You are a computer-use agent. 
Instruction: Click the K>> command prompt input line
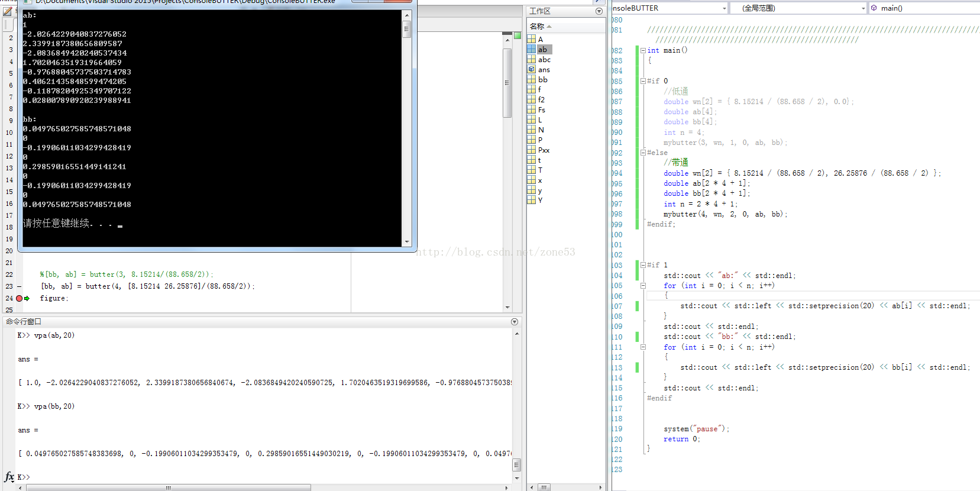point(263,477)
